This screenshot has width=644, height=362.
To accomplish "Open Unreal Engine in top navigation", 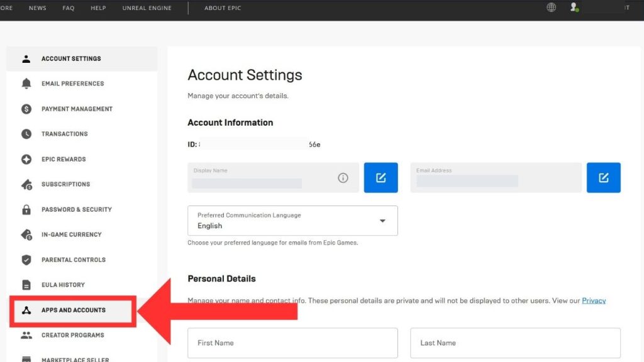I will 147,8.
